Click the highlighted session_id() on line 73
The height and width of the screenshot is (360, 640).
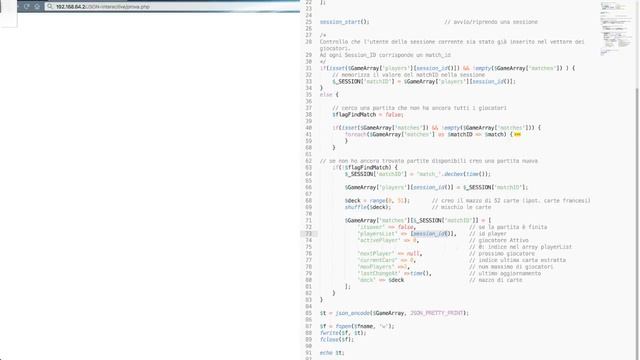coord(430,234)
